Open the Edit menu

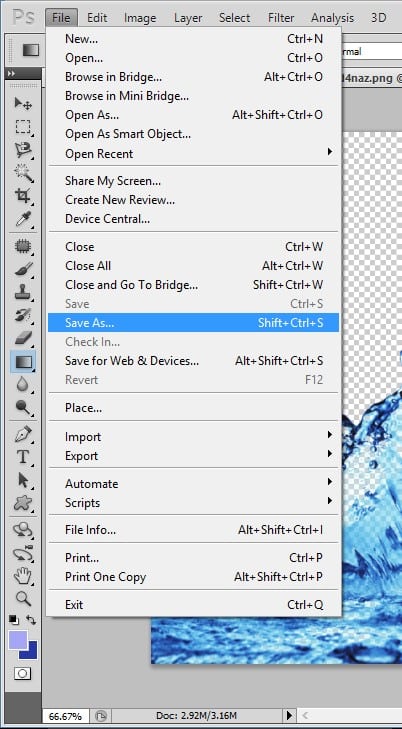(x=97, y=18)
